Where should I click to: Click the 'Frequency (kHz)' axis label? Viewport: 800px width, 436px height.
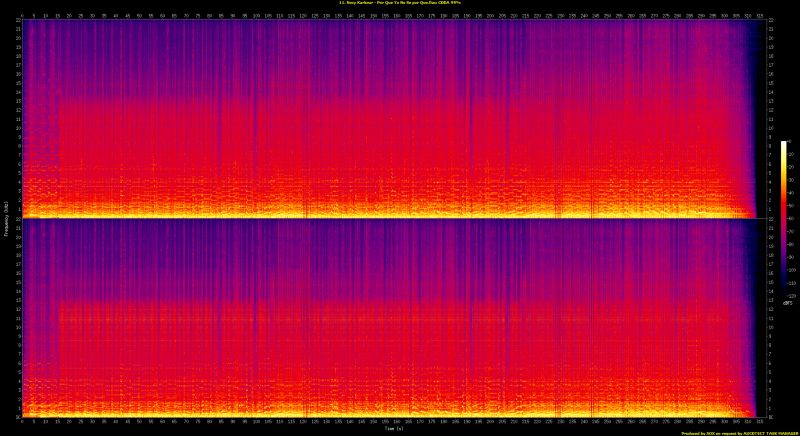click(6, 218)
